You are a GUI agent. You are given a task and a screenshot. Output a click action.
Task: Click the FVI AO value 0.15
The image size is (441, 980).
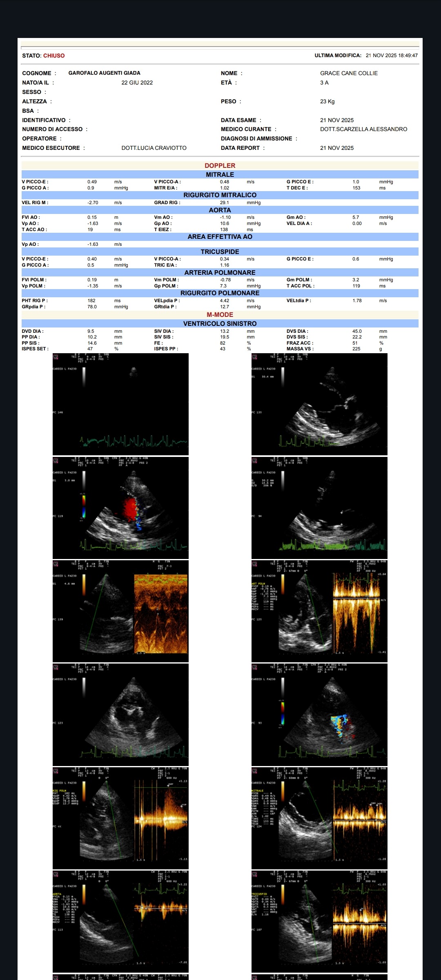click(92, 217)
